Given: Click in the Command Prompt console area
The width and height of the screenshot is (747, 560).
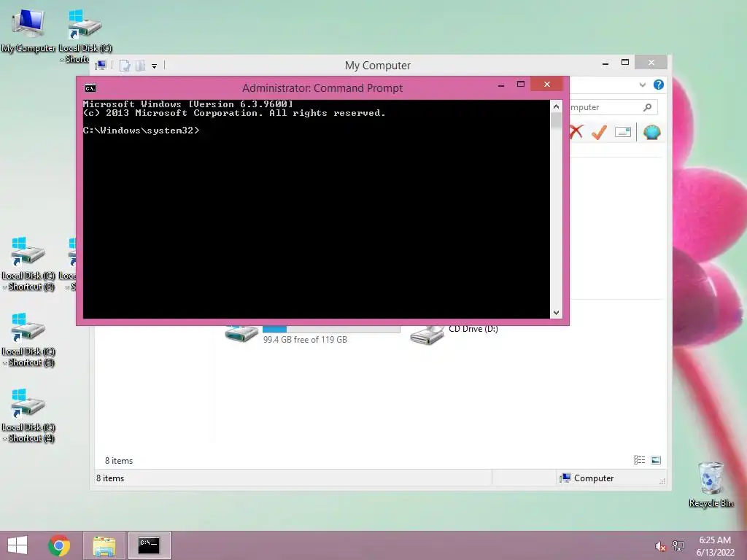Looking at the screenshot, I should pos(317,209).
